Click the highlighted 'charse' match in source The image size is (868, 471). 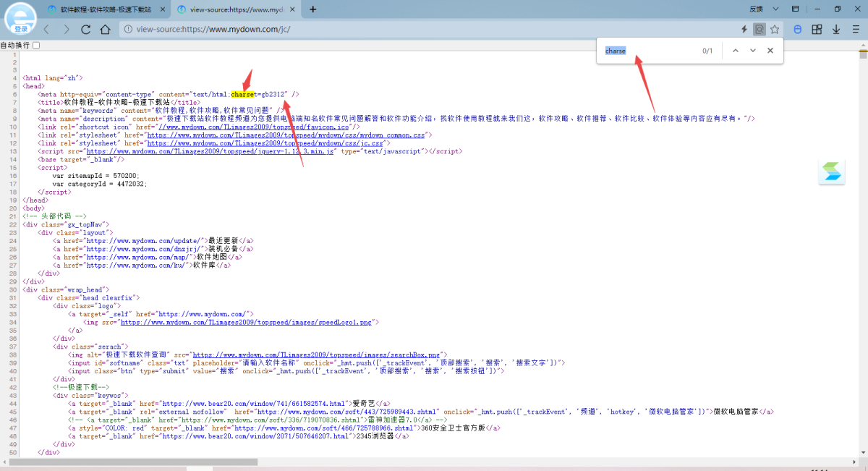(243, 94)
